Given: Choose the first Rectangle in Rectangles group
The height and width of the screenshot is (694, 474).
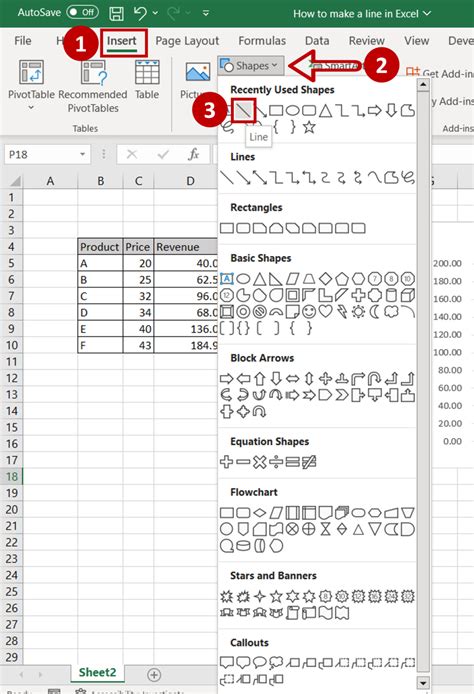Looking at the screenshot, I should point(227,228).
